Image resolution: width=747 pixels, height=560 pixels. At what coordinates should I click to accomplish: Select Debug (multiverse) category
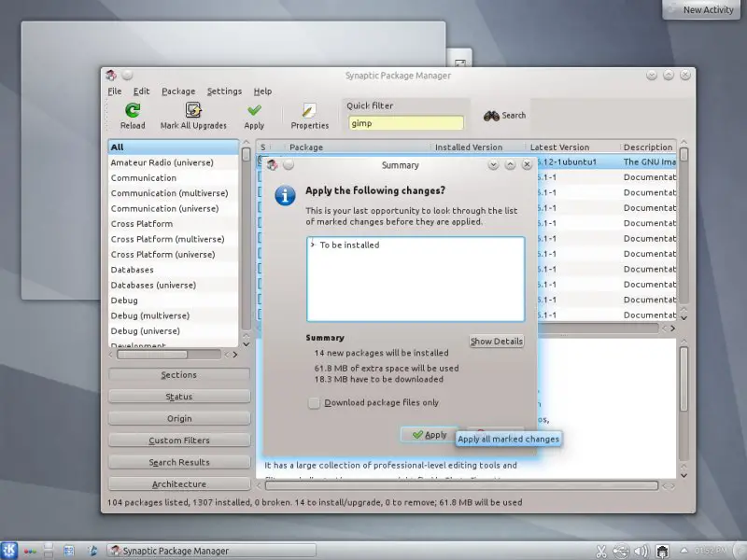pos(174,315)
